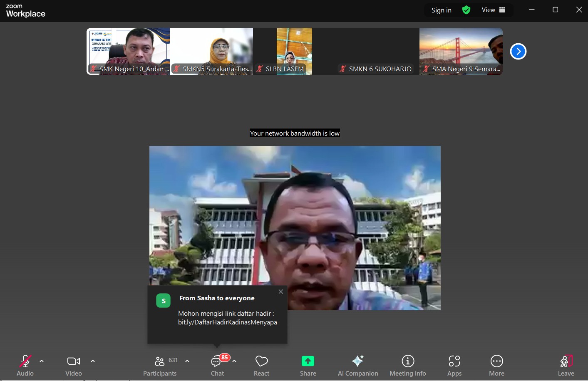
Task: Expand the Chat options arrow
Action: click(235, 361)
